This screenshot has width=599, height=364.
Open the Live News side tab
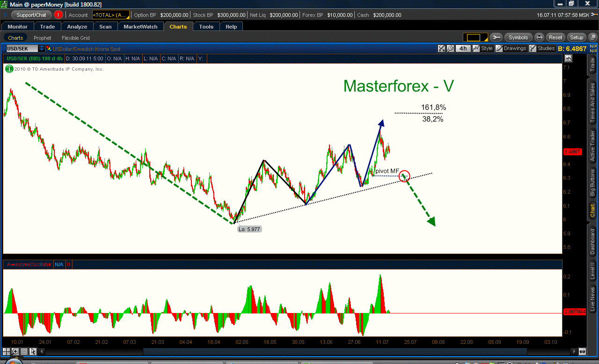click(592, 299)
